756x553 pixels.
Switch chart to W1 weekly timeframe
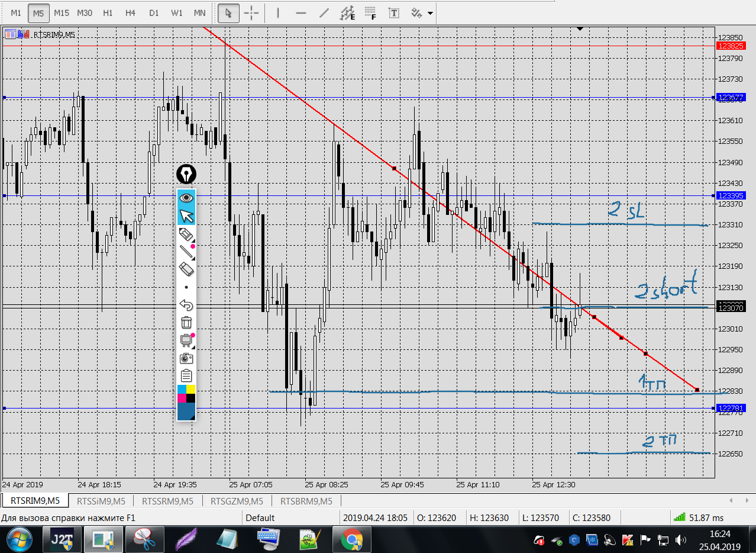(x=177, y=12)
